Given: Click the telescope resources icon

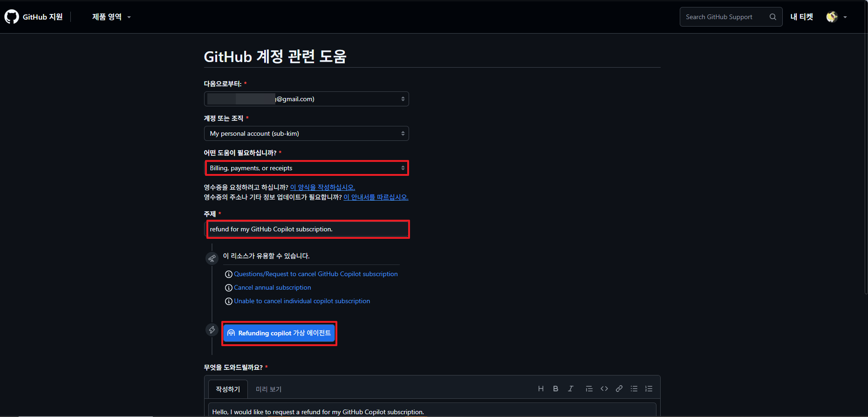Looking at the screenshot, I should tap(212, 258).
